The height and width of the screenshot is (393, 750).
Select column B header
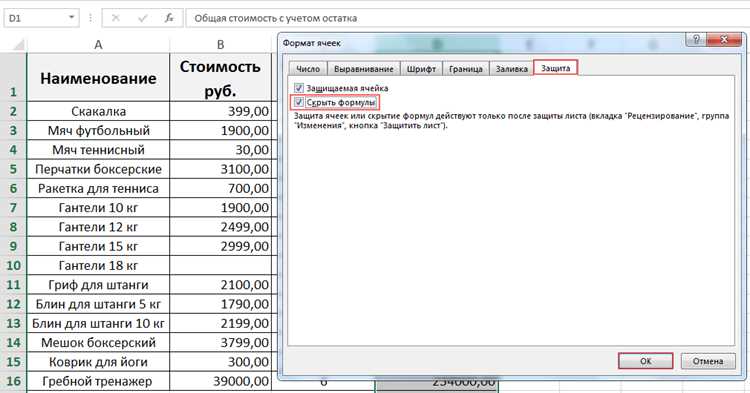(x=221, y=45)
